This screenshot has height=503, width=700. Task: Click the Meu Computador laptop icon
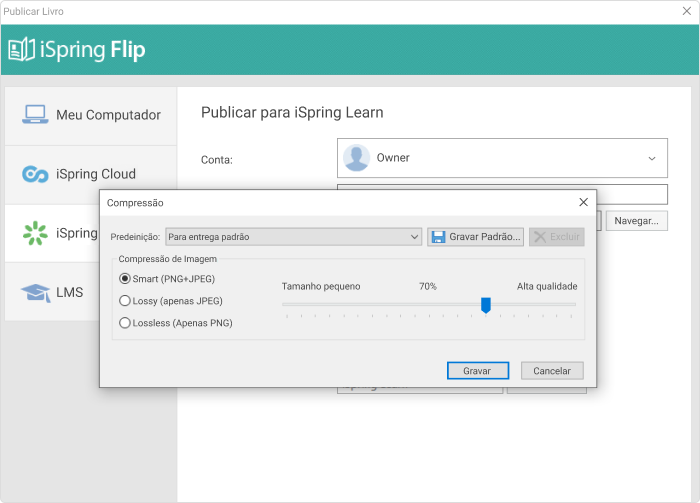pos(35,115)
